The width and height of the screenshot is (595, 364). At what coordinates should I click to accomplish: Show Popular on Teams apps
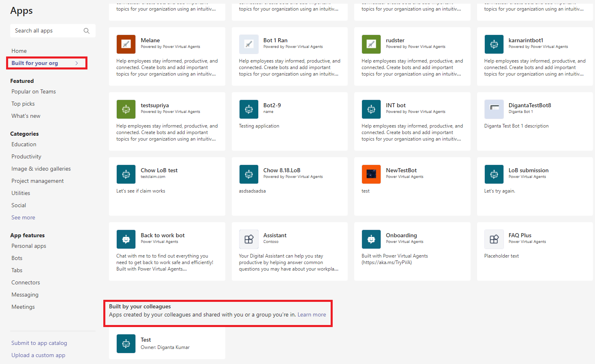34,91
